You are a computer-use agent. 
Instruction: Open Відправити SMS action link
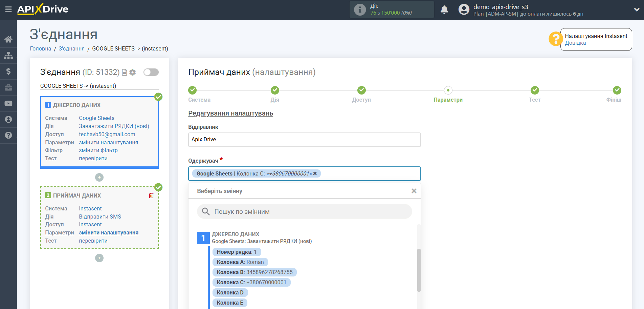100,217
